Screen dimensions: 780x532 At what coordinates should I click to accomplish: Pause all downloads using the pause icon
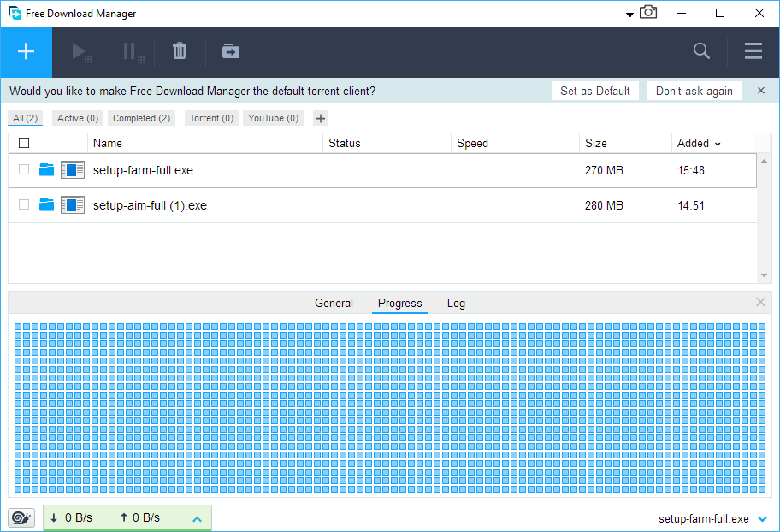pos(133,52)
